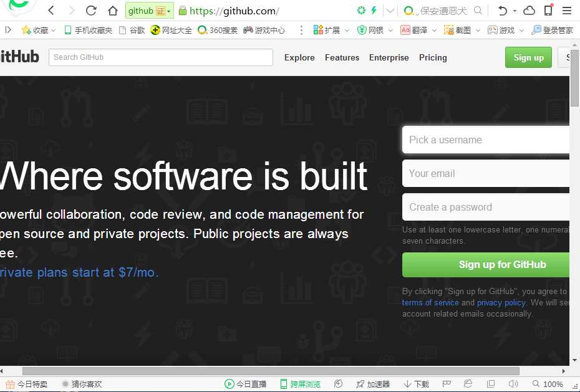Expand the bookmarks bar sidebar toggle arrow
This screenshot has height=392, width=580.
coord(8,30)
